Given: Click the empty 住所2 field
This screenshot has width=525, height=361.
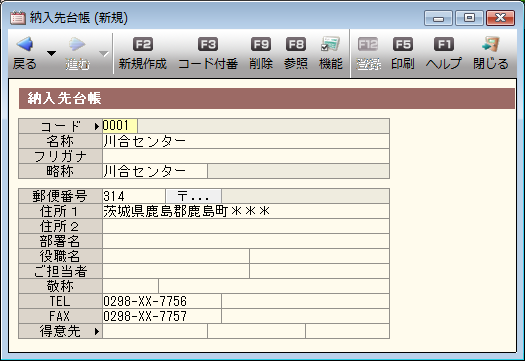Looking at the screenshot, I should point(246,226).
